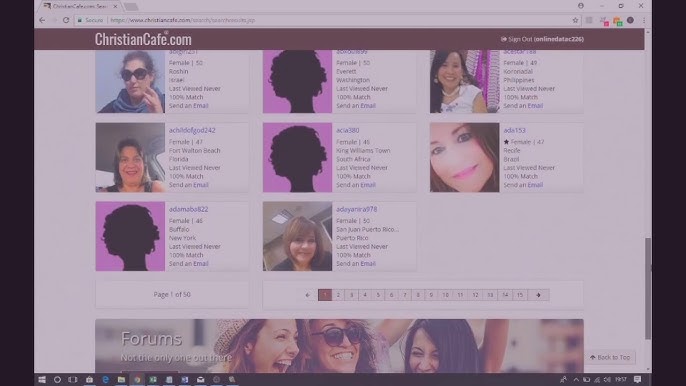Click the browser reload icon

[x=66, y=20]
